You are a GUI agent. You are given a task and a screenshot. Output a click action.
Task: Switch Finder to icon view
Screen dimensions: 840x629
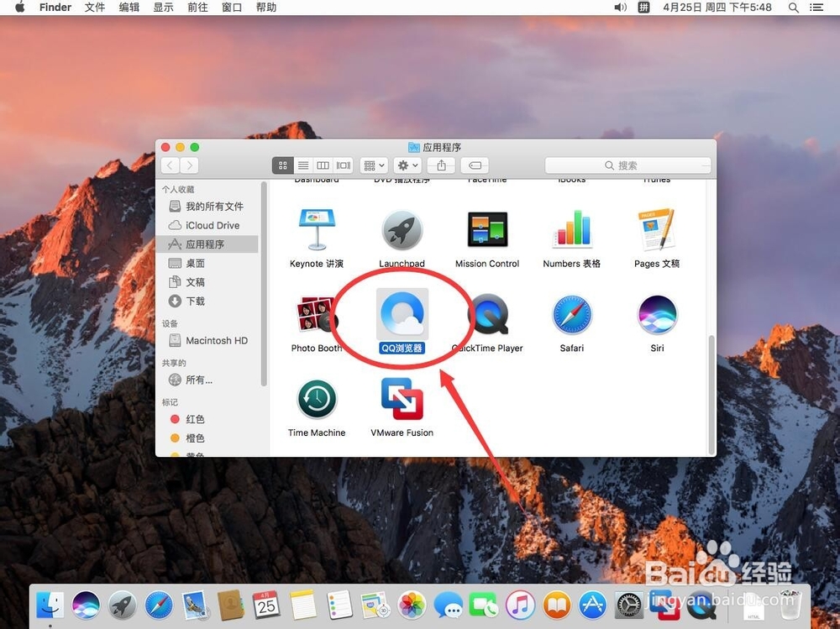click(x=283, y=165)
